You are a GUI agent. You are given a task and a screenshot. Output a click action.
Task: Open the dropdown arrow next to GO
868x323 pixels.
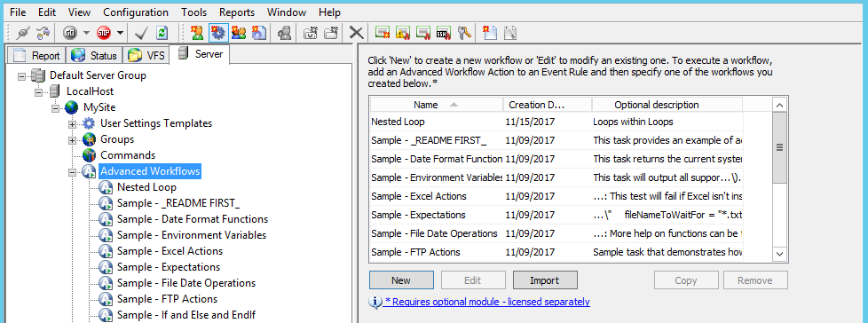[86, 33]
